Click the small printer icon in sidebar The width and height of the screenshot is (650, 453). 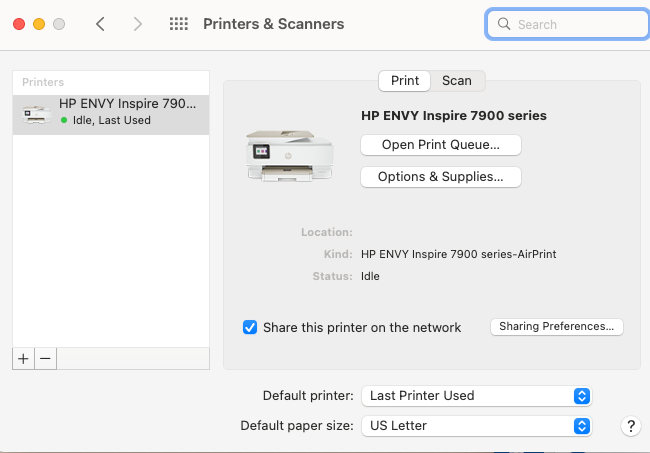(35, 114)
